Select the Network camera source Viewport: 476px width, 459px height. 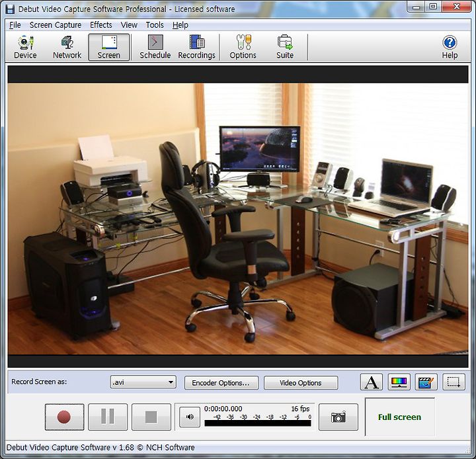click(67, 47)
